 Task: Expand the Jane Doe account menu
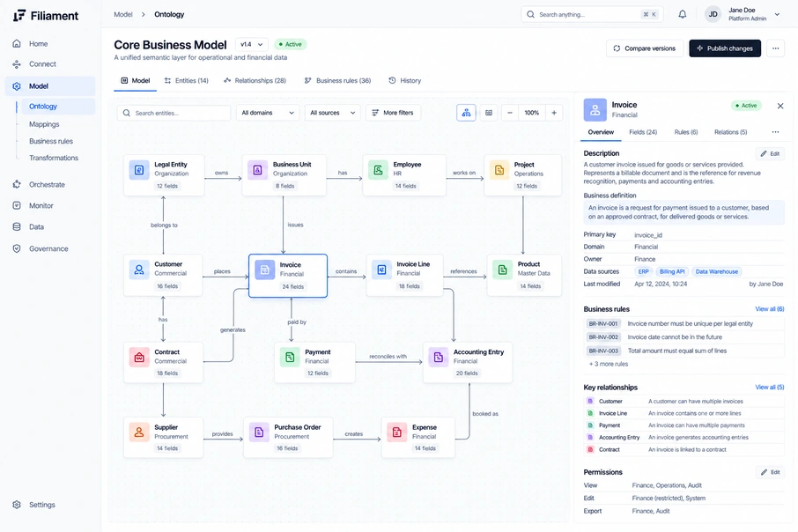[x=777, y=14]
